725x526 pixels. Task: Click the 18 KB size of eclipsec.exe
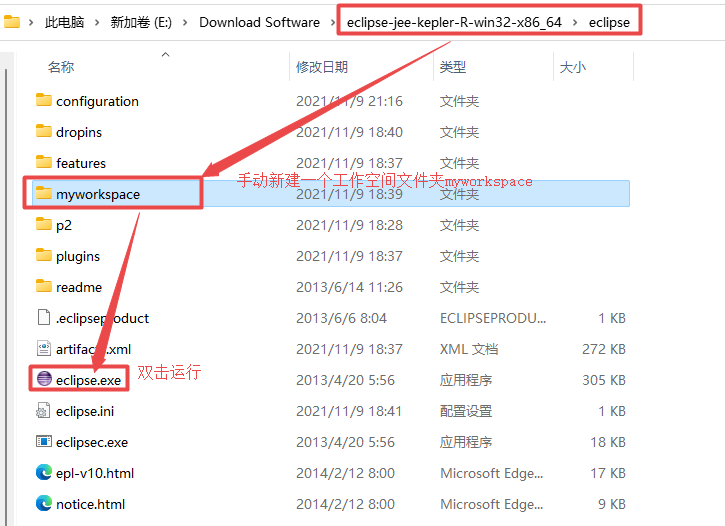[x=608, y=442]
